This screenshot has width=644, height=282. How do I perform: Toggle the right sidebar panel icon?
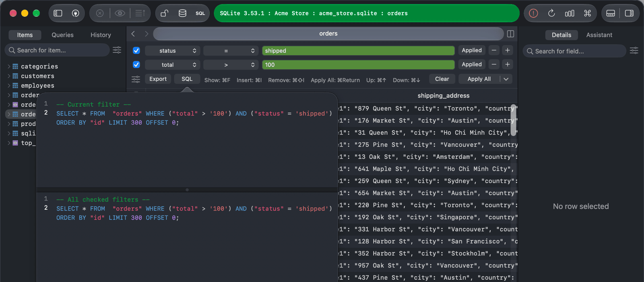(x=629, y=13)
